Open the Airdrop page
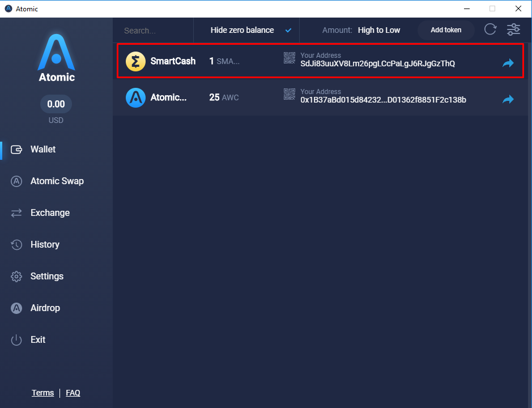The image size is (532, 408). point(45,308)
